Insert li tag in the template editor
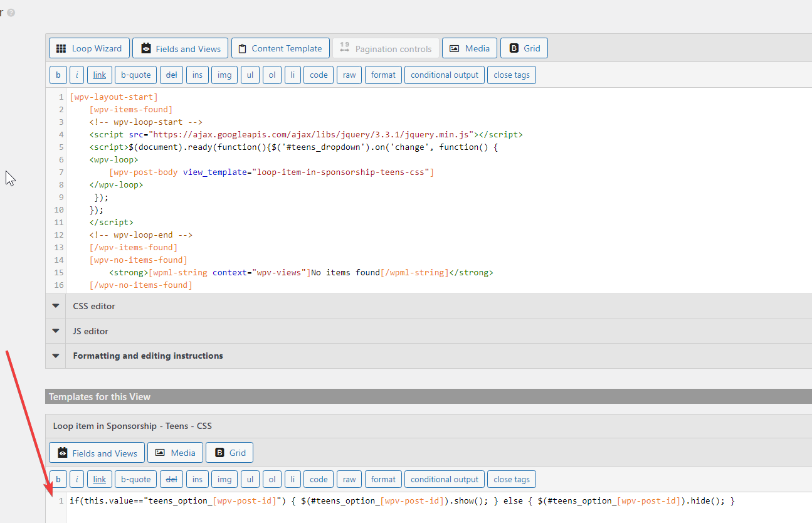 click(293, 479)
